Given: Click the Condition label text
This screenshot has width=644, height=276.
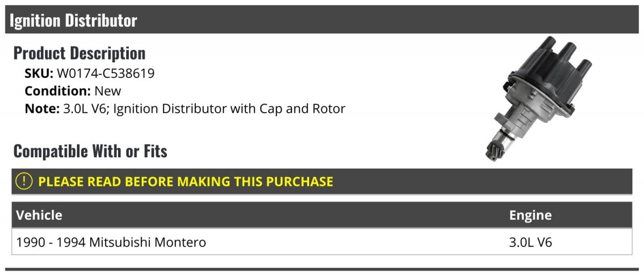Looking at the screenshot, I should coord(58,91).
